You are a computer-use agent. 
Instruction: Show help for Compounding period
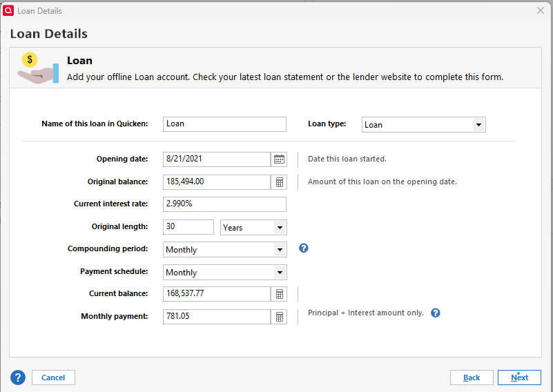(x=304, y=248)
